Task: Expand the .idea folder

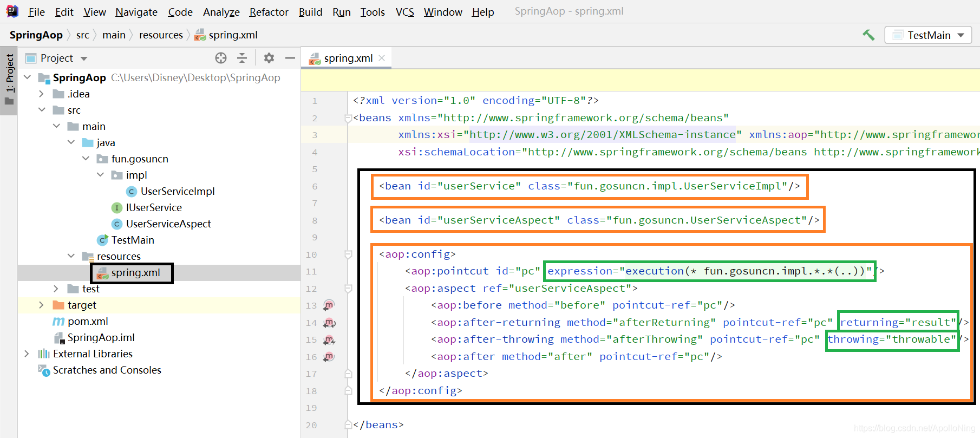Action: [42, 94]
